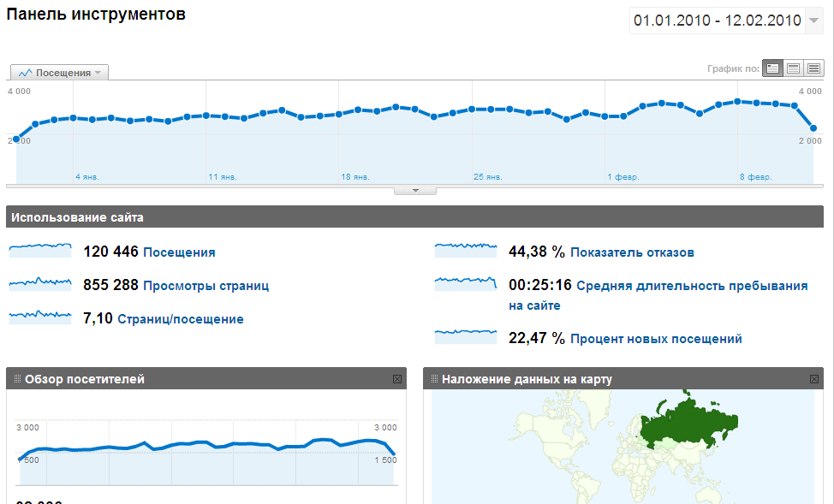Screen dimensions: 834x504
Task: Open the date range dropdown arrow
Action: (x=813, y=21)
